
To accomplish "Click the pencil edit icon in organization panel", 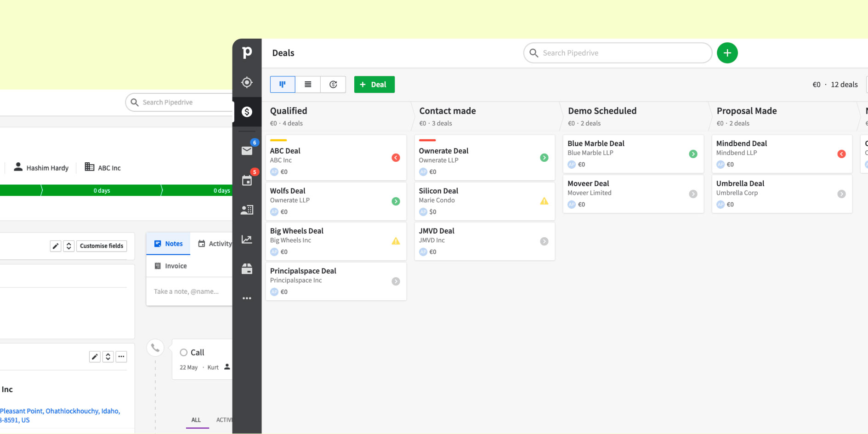I will (x=95, y=356).
